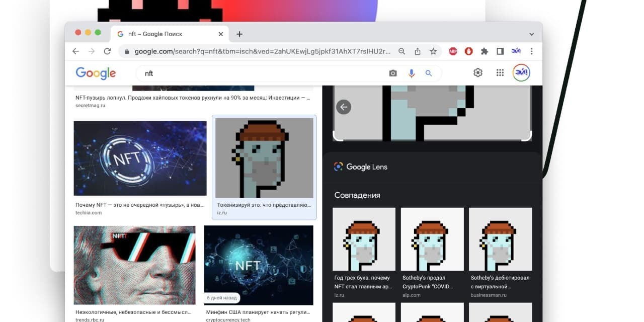This screenshot has height=322, width=644.
Task: Open the techiia.com glowing NFT image
Action: [x=140, y=158]
